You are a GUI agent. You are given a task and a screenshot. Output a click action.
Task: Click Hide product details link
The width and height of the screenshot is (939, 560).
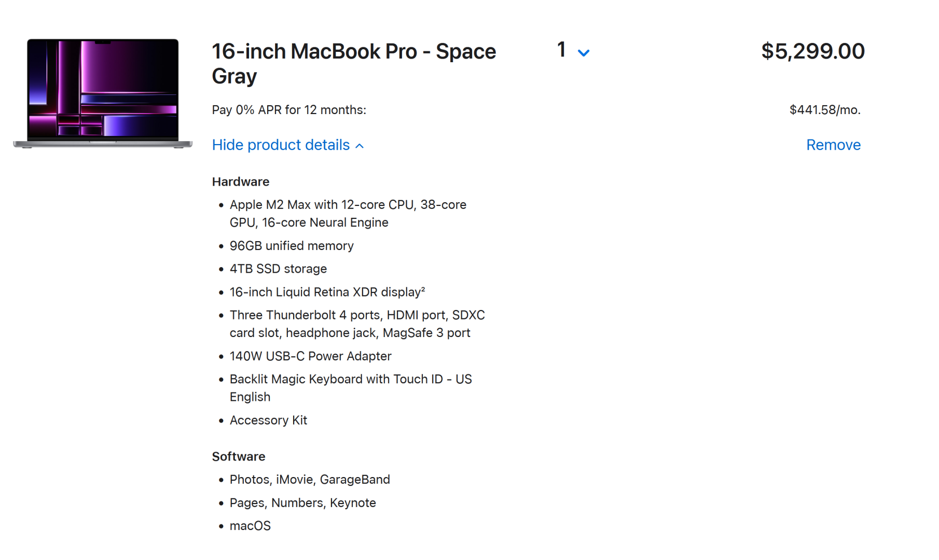[281, 145]
